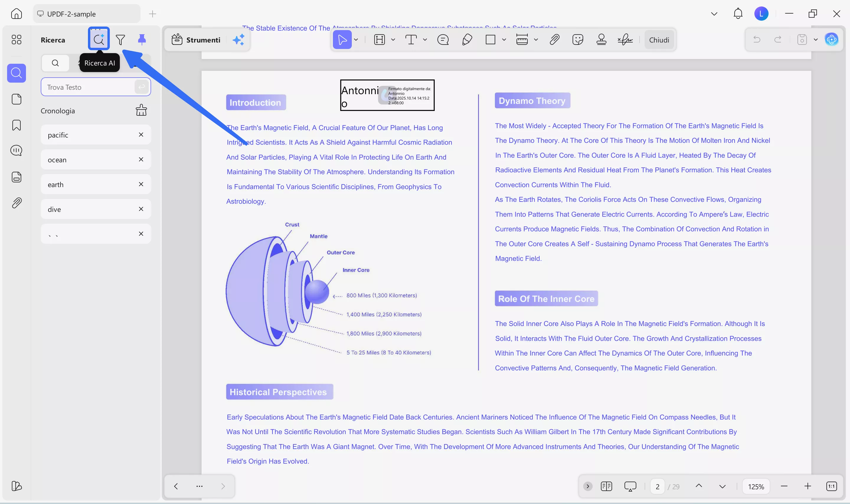Clear search history with broom icon
Viewport: 850px width, 504px height.
(x=141, y=110)
